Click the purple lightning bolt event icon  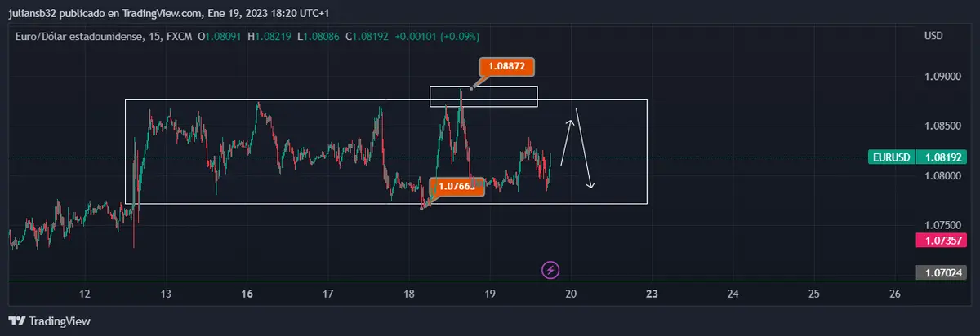550,268
